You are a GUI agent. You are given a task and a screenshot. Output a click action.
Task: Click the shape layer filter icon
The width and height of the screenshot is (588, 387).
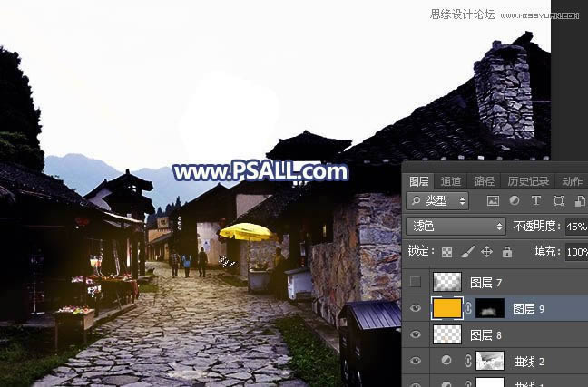558,200
